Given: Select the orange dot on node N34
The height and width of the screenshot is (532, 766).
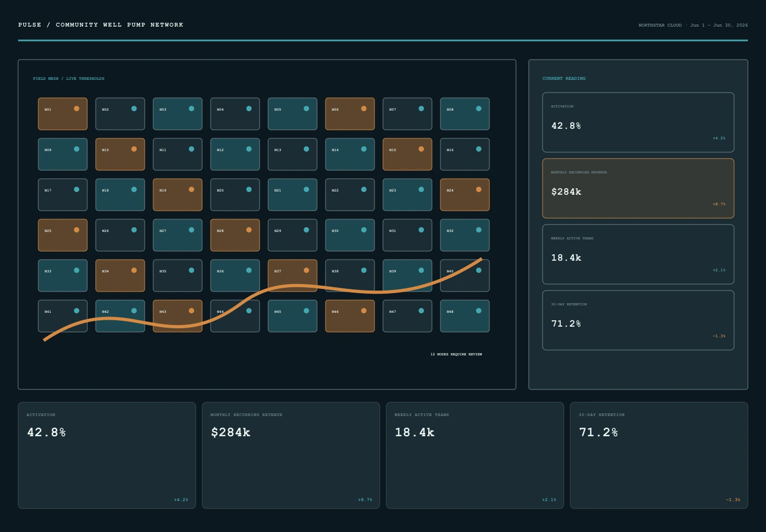Looking at the screenshot, I should pos(134,270).
